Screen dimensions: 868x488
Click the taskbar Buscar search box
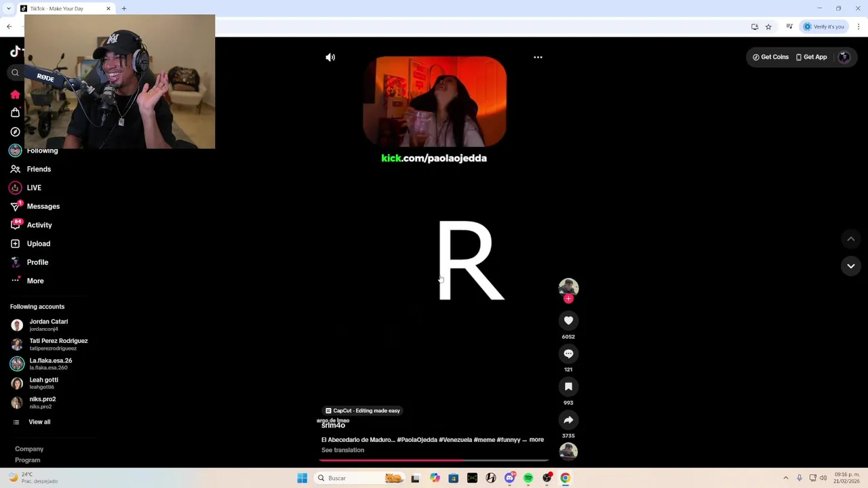point(360,479)
